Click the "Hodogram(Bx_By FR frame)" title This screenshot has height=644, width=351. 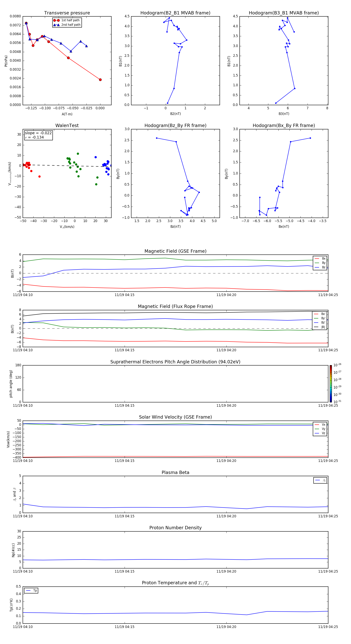click(x=284, y=125)
